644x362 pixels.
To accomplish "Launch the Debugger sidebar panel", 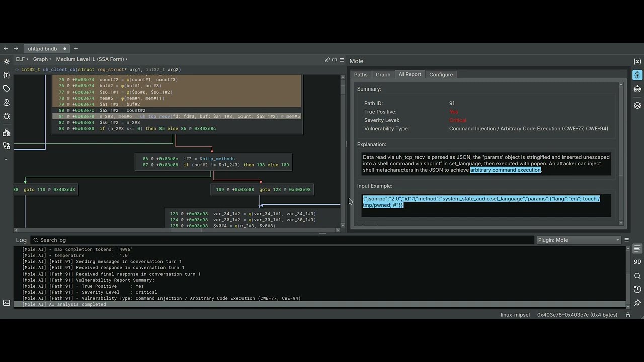I will click(x=6, y=116).
